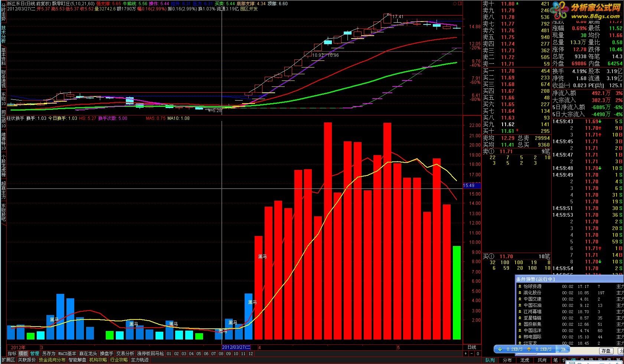Select 滨化股份 in alert list

[532, 293]
